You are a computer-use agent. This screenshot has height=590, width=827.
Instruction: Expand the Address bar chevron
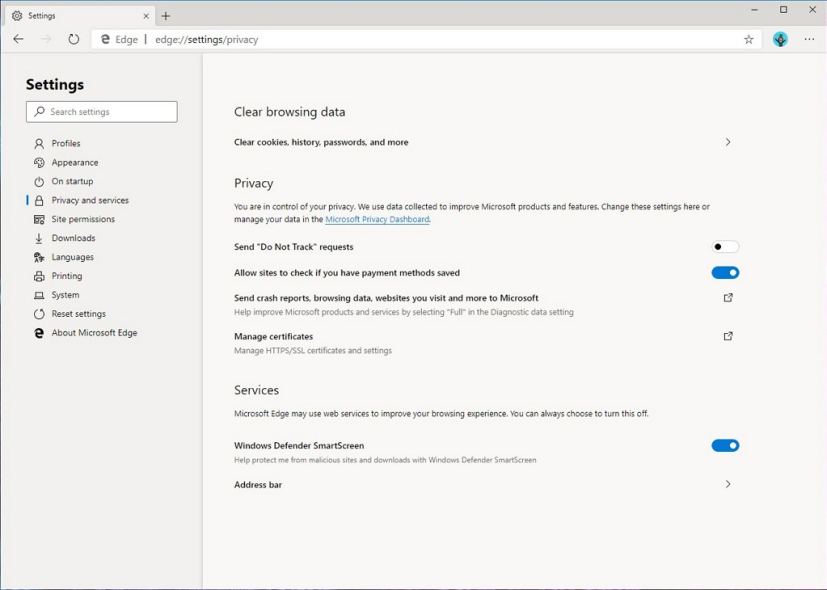point(728,484)
